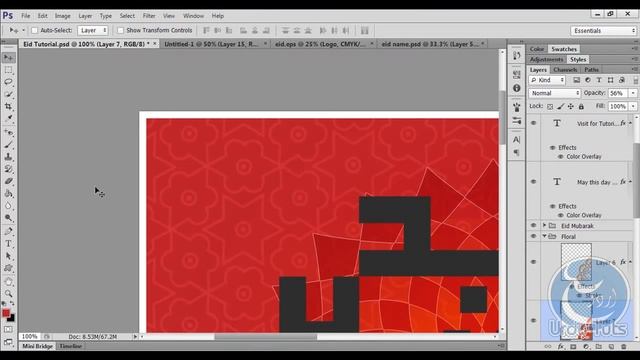Viewport: 640px width, 360px height.
Task: Select the Quick Selection tool
Action: coord(8,94)
